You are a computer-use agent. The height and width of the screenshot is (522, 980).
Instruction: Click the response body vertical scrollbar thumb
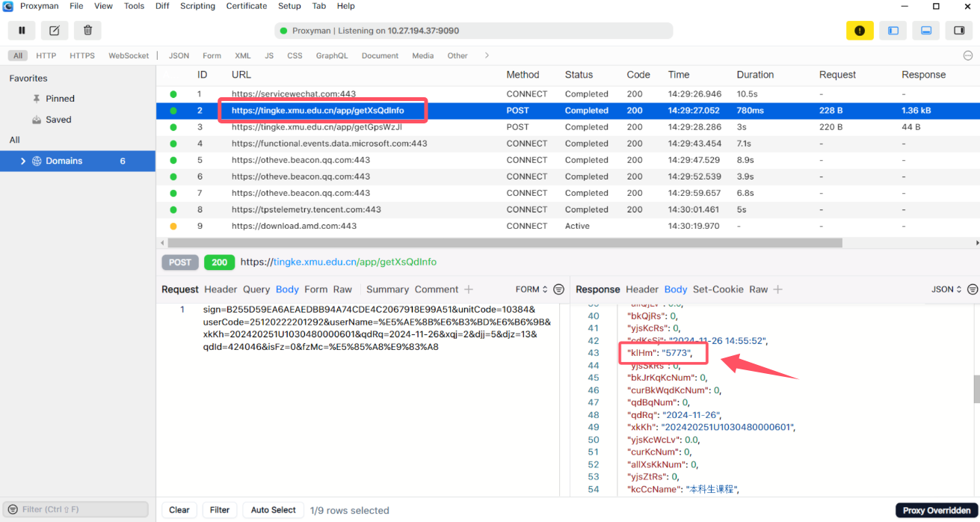click(975, 389)
